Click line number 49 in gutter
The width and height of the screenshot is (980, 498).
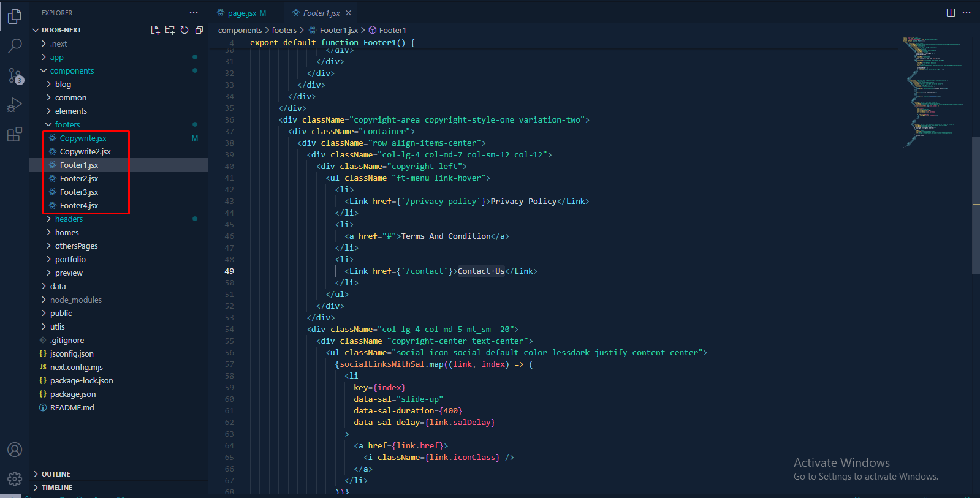[229, 271]
